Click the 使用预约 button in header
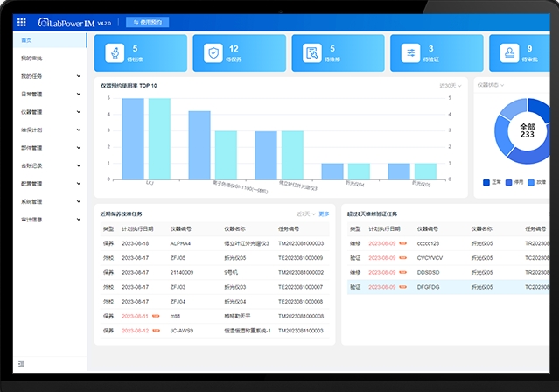 pos(148,22)
